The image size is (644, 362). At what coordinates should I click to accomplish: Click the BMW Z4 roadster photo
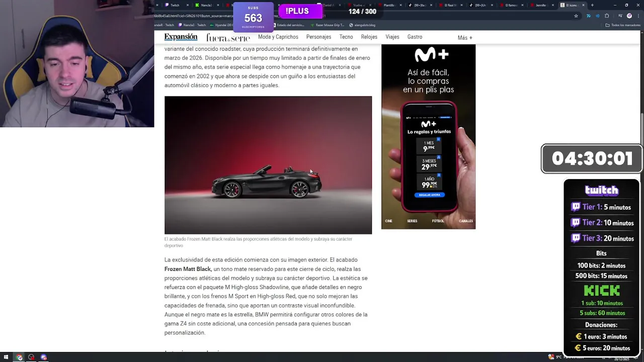tap(268, 165)
